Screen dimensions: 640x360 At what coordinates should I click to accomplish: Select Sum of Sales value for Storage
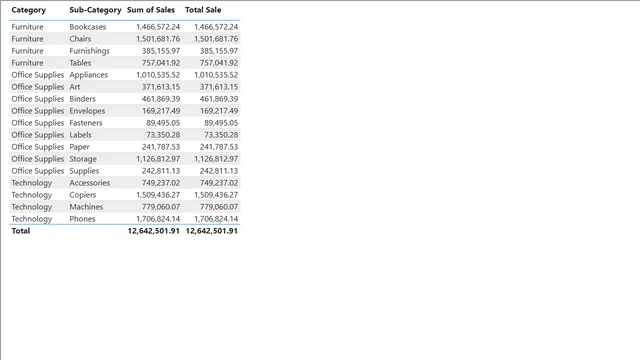click(158, 159)
